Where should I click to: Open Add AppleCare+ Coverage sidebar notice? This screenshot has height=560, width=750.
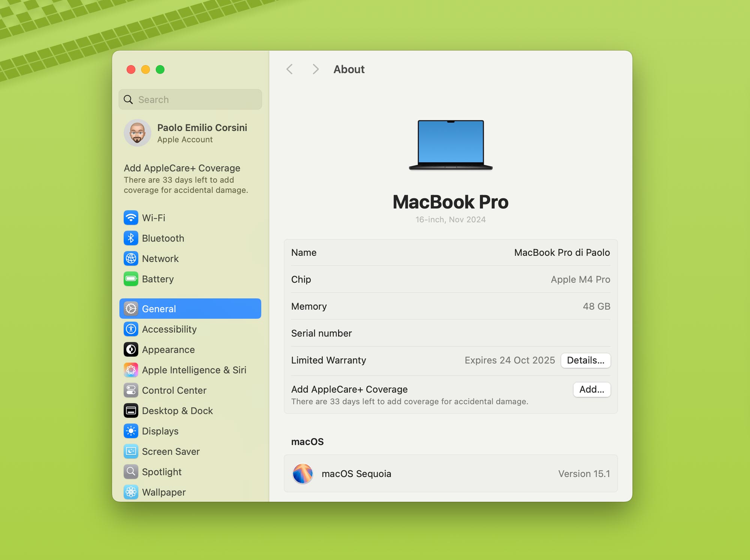coord(186,179)
